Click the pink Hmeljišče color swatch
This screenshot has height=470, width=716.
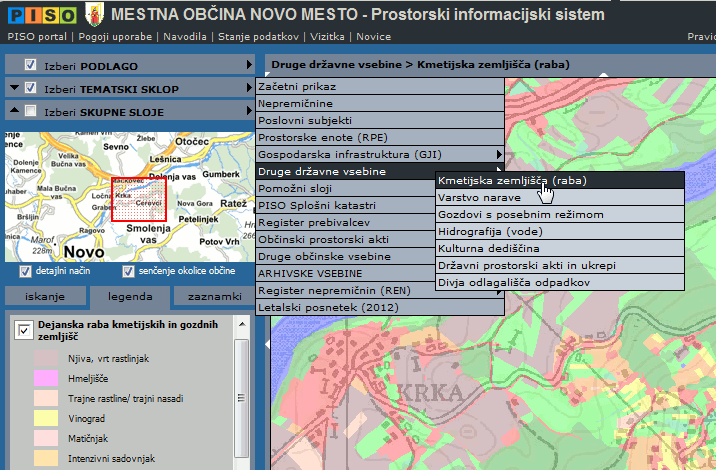(47, 378)
